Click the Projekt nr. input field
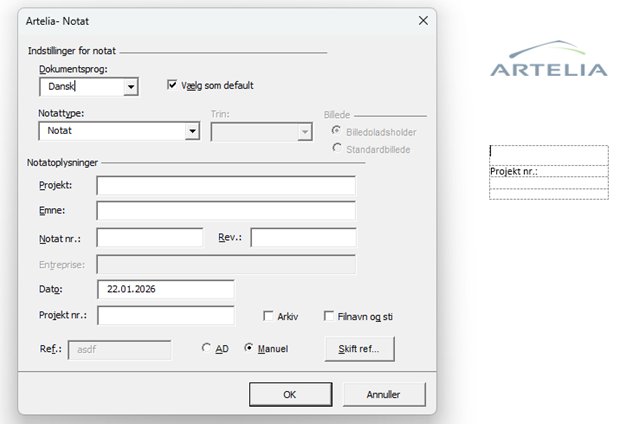Image resolution: width=625 pixels, height=424 pixels. click(x=166, y=316)
